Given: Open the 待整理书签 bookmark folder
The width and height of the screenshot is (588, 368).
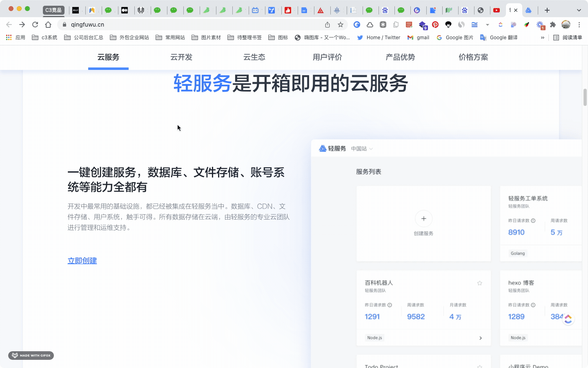Looking at the screenshot, I should [x=245, y=37].
